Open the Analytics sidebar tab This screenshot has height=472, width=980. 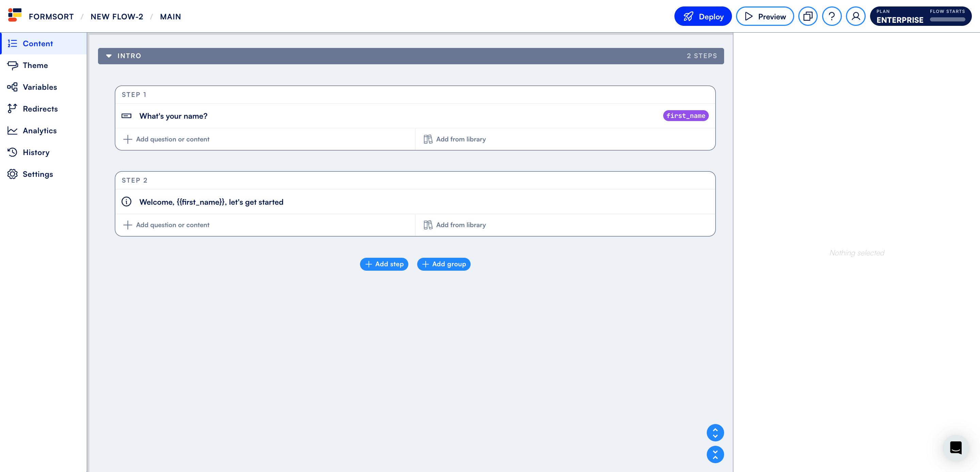coord(44,131)
